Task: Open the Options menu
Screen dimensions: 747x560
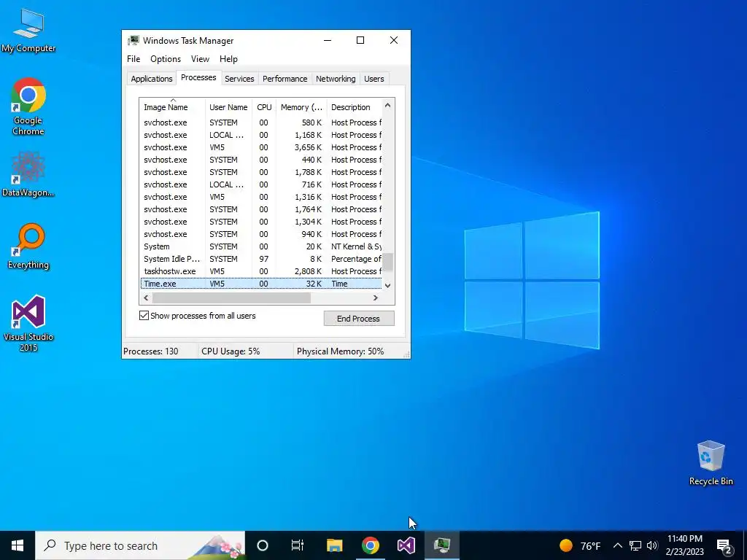Action: [166, 59]
